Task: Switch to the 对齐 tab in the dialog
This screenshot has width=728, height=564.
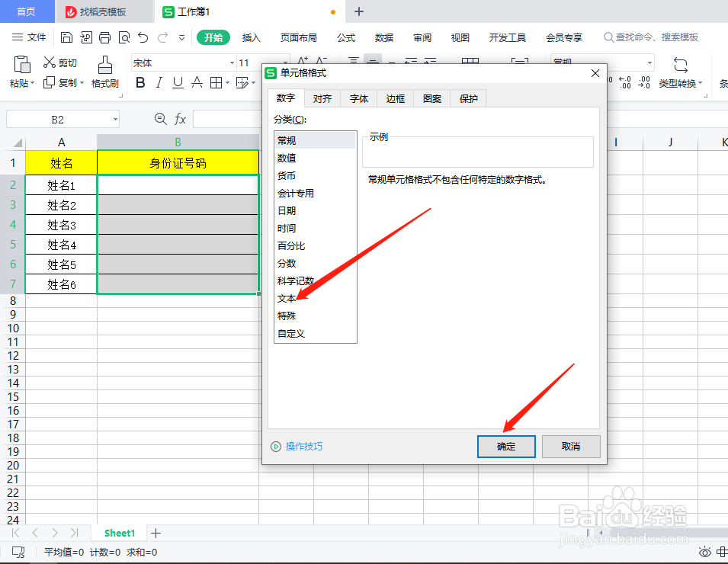Action: 322,98
